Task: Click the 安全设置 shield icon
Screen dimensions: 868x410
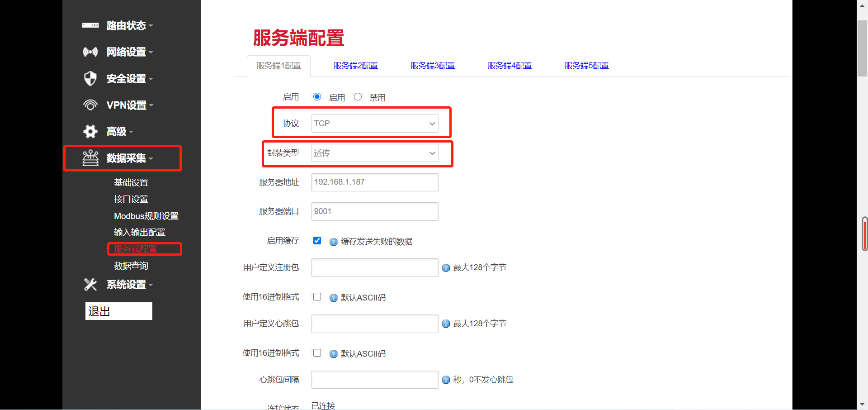Action: pyautogui.click(x=90, y=78)
